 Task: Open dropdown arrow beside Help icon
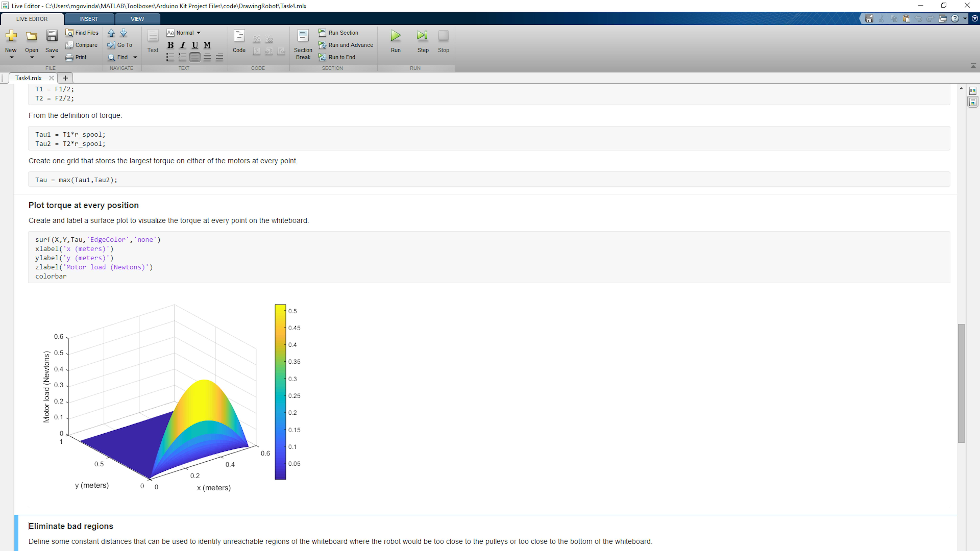click(x=965, y=19)
